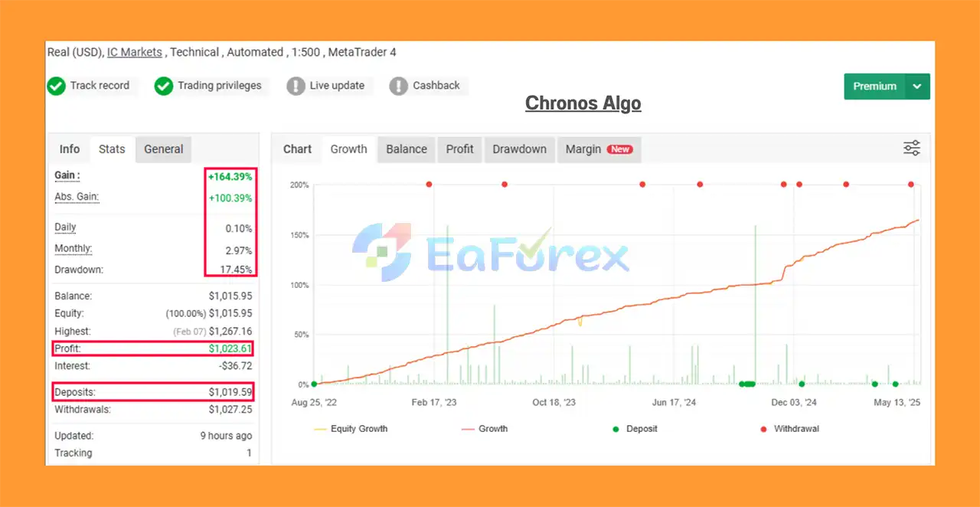Click the first red withdrawal marker on the chart

[x=429, y=185]
